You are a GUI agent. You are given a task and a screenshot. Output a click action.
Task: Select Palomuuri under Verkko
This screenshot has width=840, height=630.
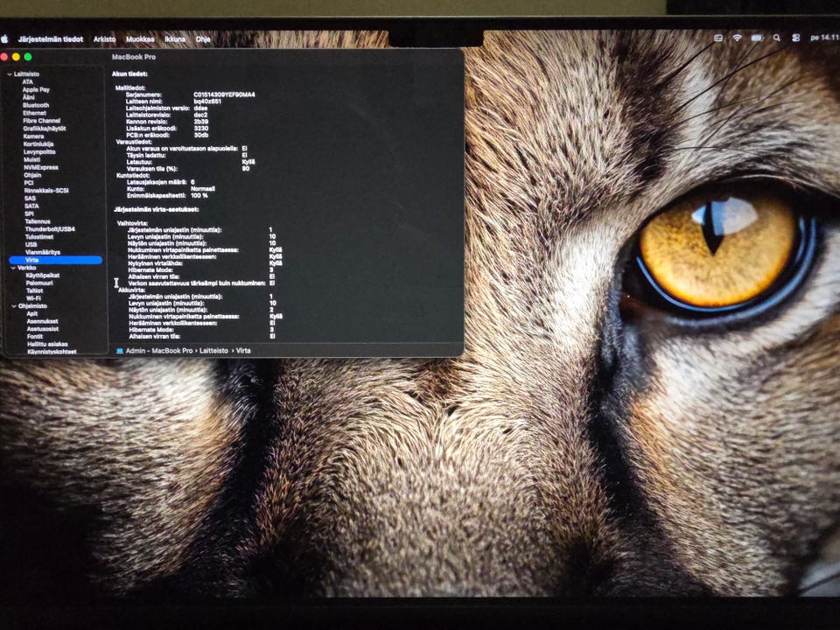click(x=39, y=283)
